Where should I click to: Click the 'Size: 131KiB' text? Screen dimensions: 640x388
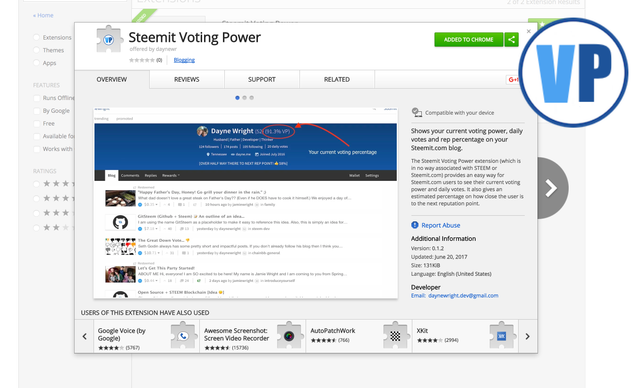coord(425,265)
